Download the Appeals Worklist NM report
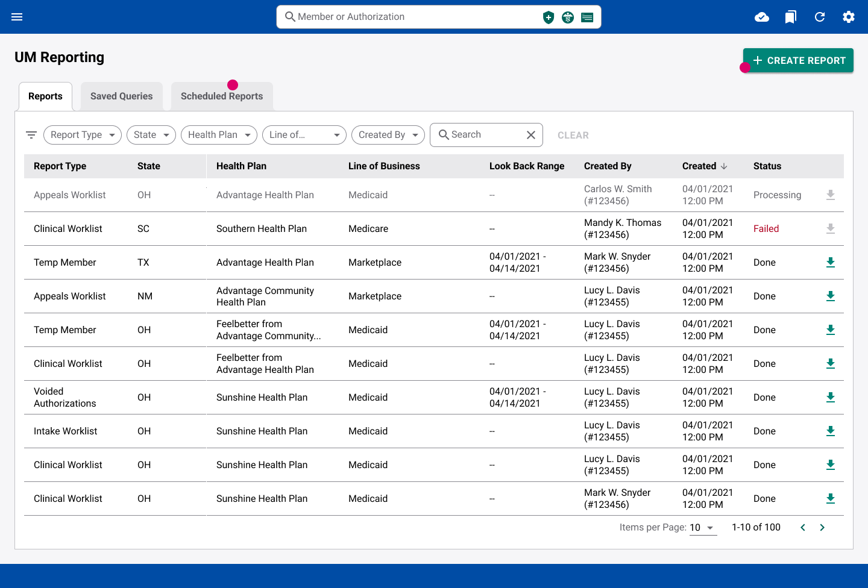The height and width of the screenshot is (588, 868). pos(831,296)
